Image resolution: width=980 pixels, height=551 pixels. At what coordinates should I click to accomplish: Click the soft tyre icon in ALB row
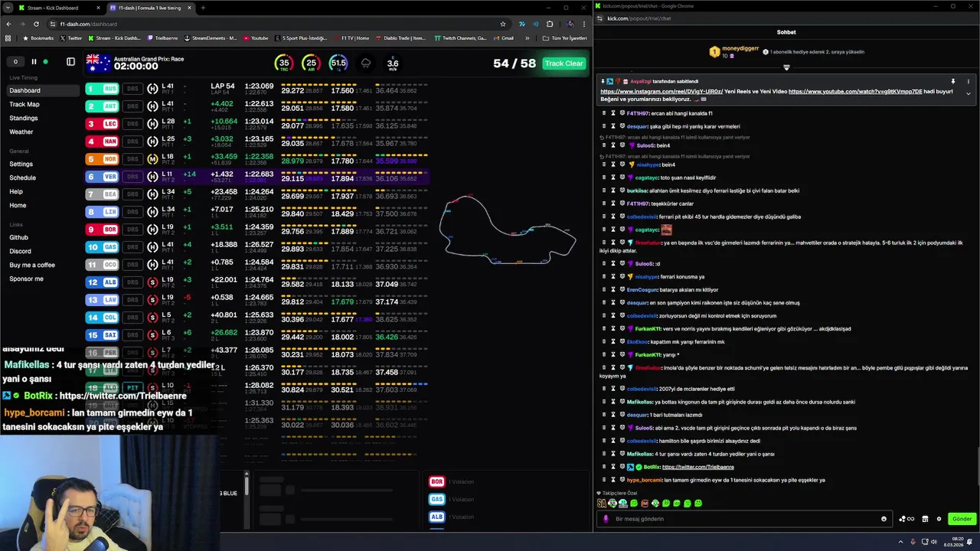tap(152, 282)
